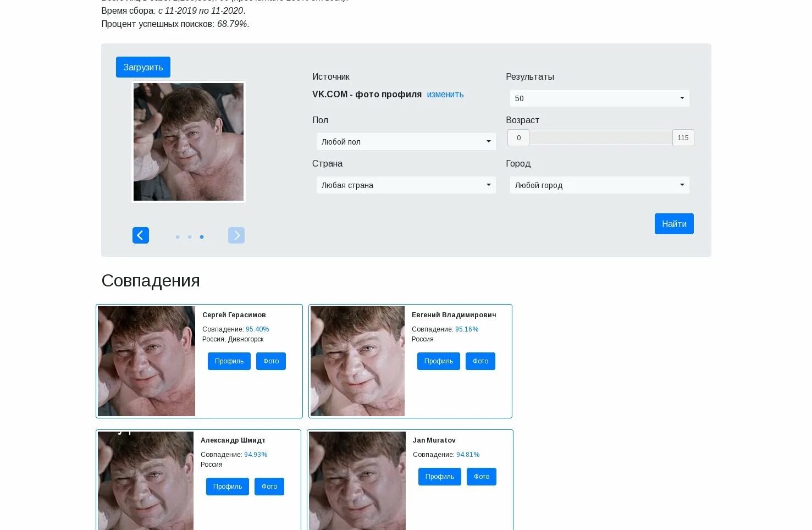The image size is (812, 530).
Task: Open the Профиль of Сергей Герасимов
Action: click(229, 361)
